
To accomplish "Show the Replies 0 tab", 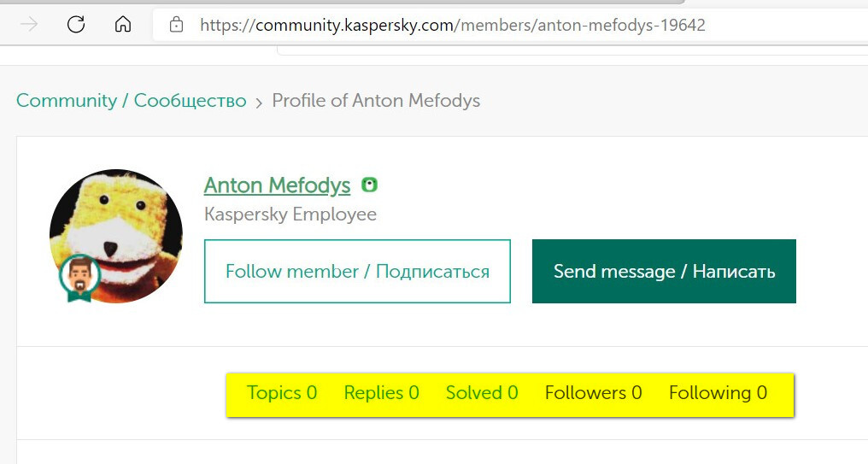I will pos(381,393).
